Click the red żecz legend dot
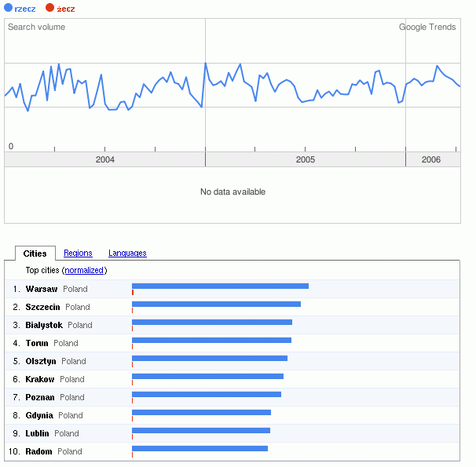Screen dimensions: 476x467 (x=50, y=8)
